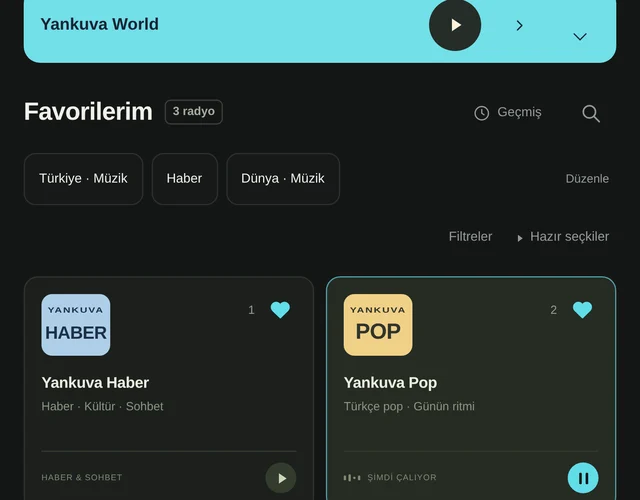The height and width of the screenshot is (500, 640).
Task: Unfavorite Yankuva Haber with heart icon
Action: click(x=280, y=310)
